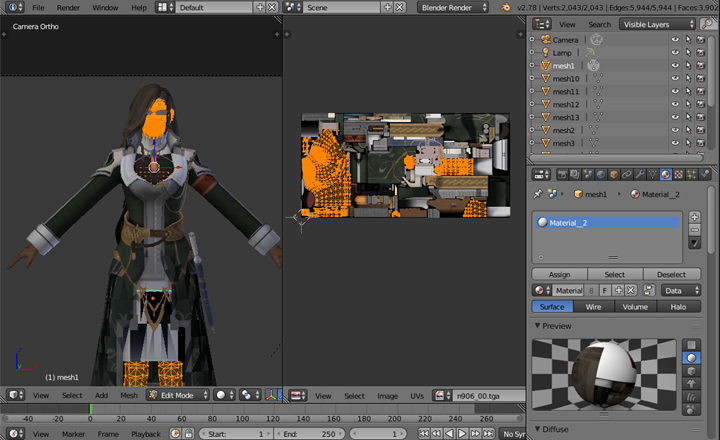Open the Texture properties tab
This screenshot has width=720, height=440.
[679, 174]
